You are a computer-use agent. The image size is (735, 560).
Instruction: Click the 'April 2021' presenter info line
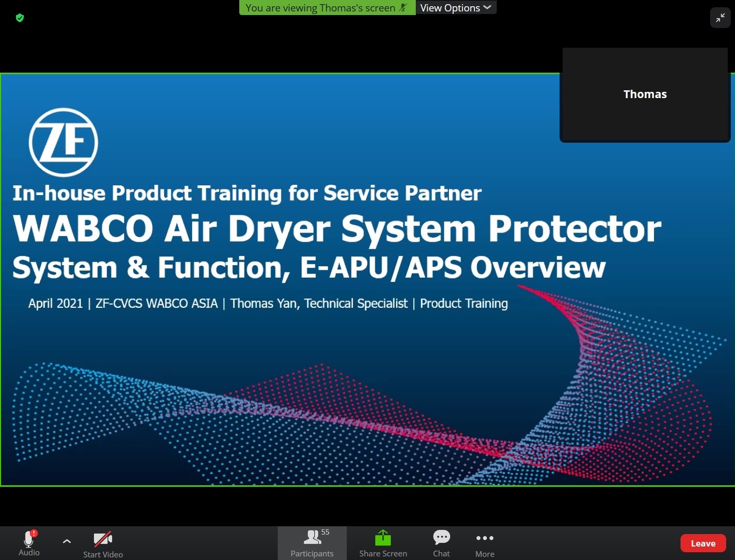pyautogui.click(x=268, y=304)
